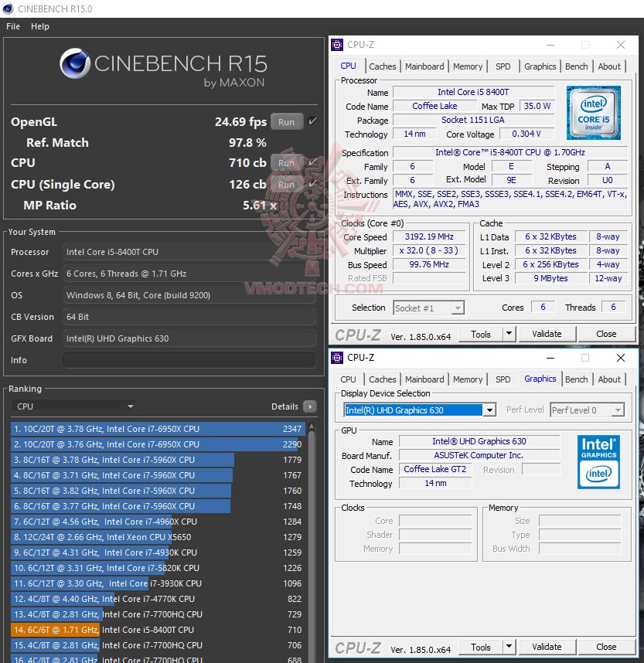Run the CPU Single Core benchmark
Viewport: 644px width, 663px height.
click(287, 185)
